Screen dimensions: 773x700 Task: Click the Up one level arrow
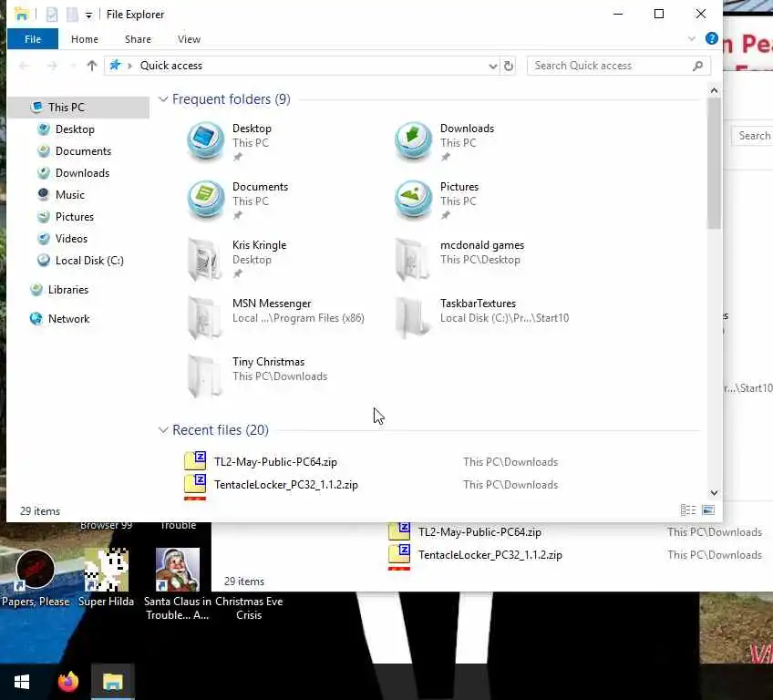tap(92, 66)
